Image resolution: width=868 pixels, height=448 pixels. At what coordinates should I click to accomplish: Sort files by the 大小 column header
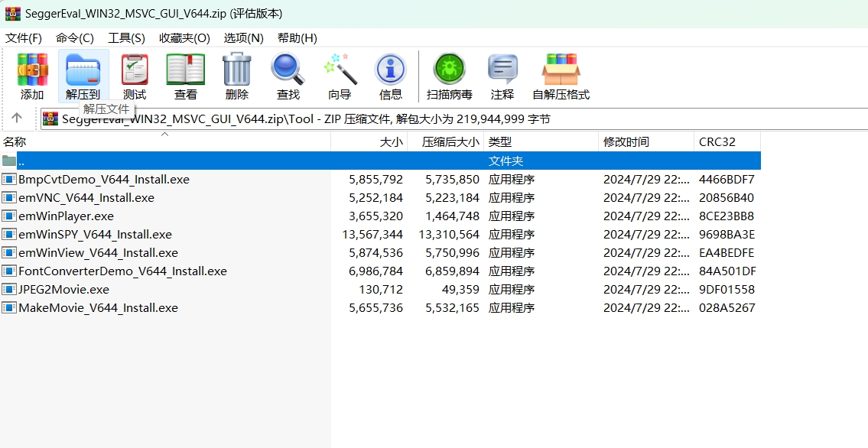click(x=369, y=141)
